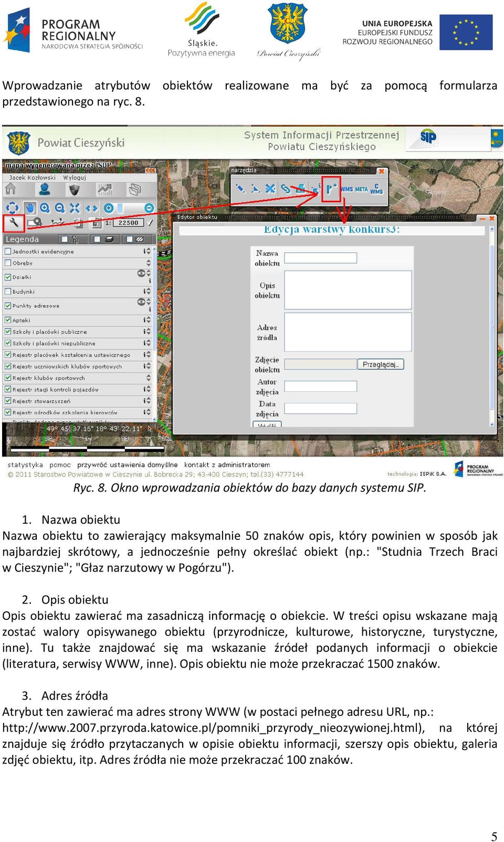Adjust the zoom level slider handle

tap(119, 208)
